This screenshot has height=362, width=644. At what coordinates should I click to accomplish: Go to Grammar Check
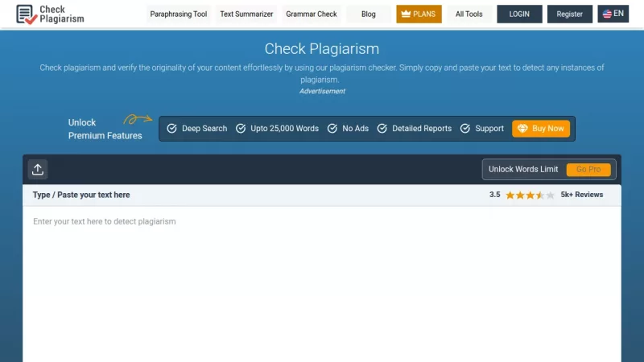coord(312,14)
